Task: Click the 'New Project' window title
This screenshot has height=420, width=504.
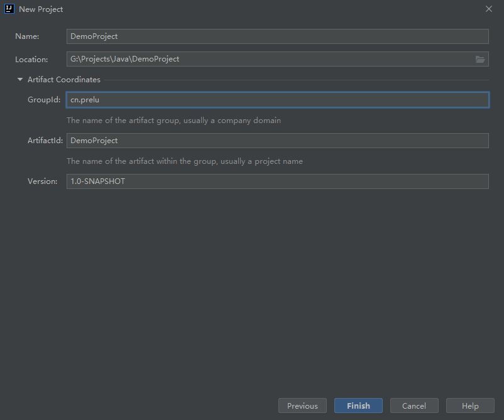Action: pyautogui.click(x=41, y=9)
